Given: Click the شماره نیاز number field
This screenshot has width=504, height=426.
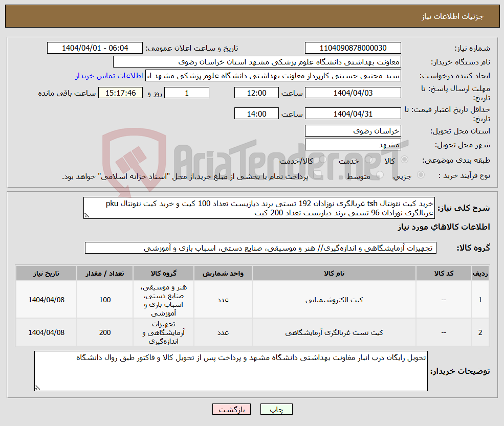Looking at the screenshot, I should coord(353,48).
